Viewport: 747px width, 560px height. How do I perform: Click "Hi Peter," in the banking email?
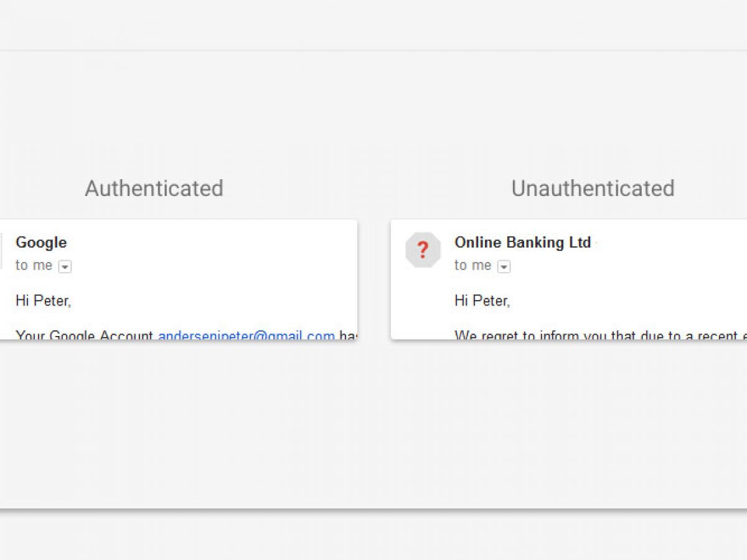pos(482,301)
